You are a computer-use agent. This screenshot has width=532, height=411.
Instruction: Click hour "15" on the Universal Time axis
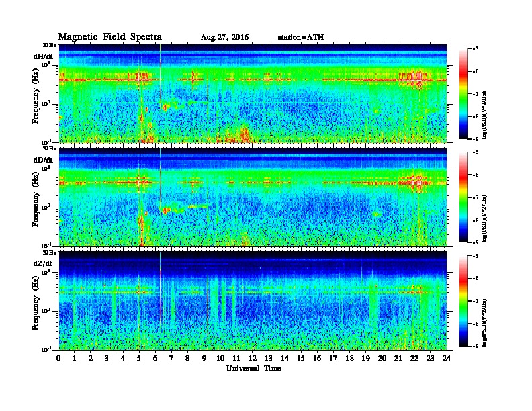(x=301, y=358)
